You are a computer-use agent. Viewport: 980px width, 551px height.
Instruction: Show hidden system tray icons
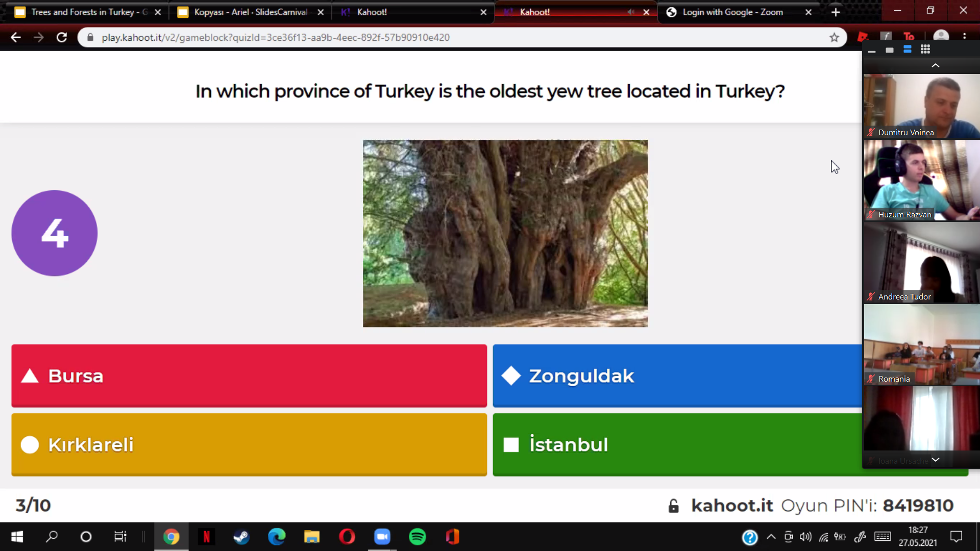[x=771, y=537]
